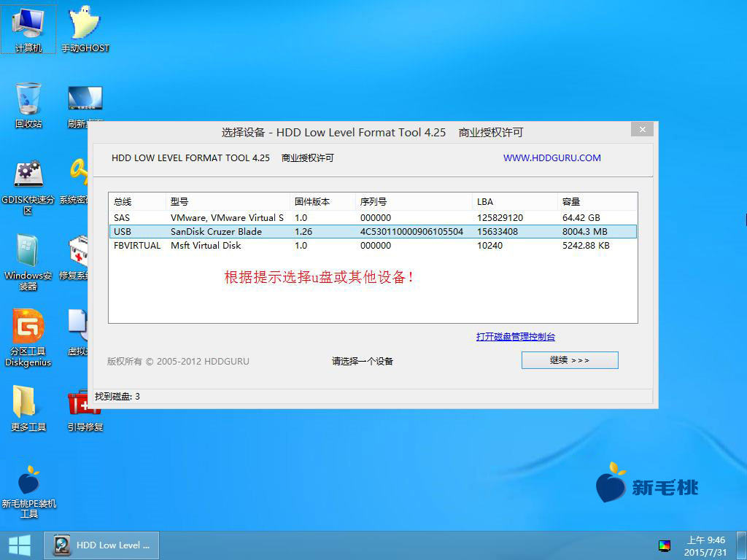Screen dimensions: 747x560
Task: Click capacity value 64.42 GB
Action: [x=581, y=217]
